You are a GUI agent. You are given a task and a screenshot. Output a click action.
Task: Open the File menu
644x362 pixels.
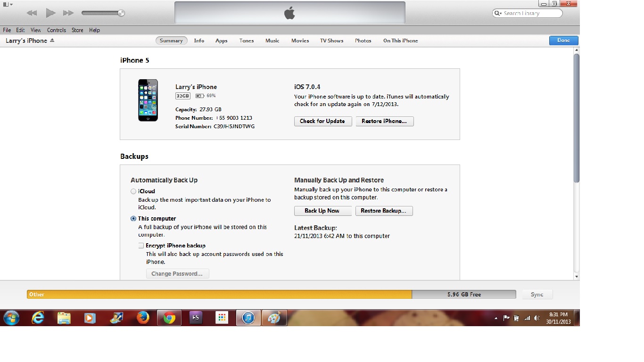7,30
